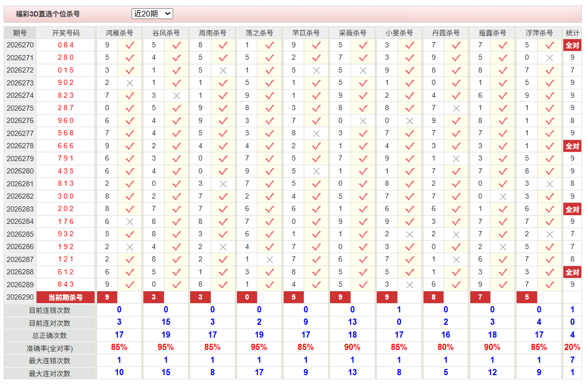Click the cross mark for 鸿雁杀号 in row 2026284
588x387 pixels.
[130, 222]
